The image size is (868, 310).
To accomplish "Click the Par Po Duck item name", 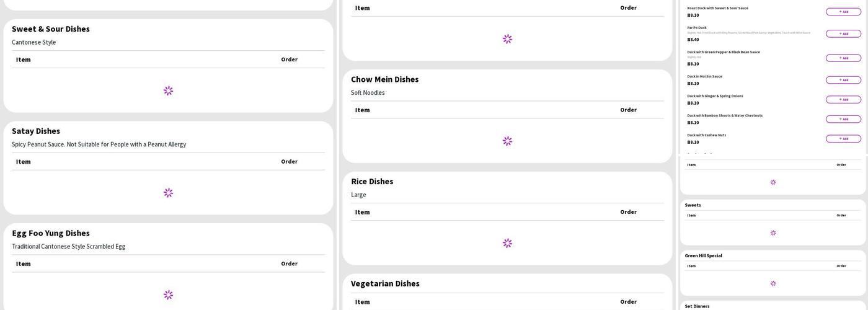I will coord(696,28).
